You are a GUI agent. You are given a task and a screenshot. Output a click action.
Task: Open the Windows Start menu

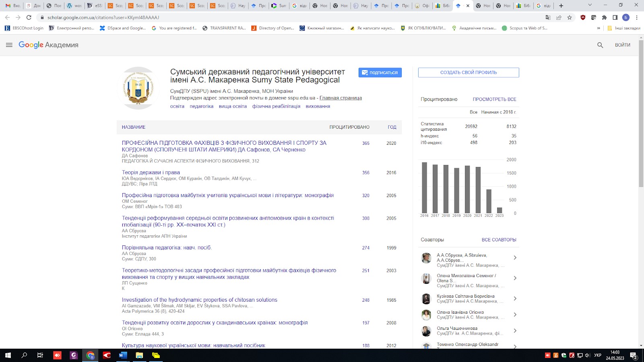click(8, 355)
